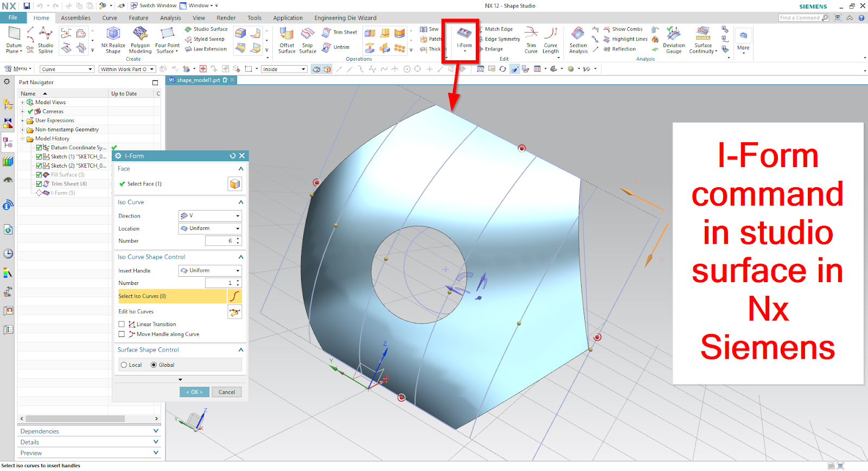
Task: Open the Offset Surface tool
Action: (286, 40)
